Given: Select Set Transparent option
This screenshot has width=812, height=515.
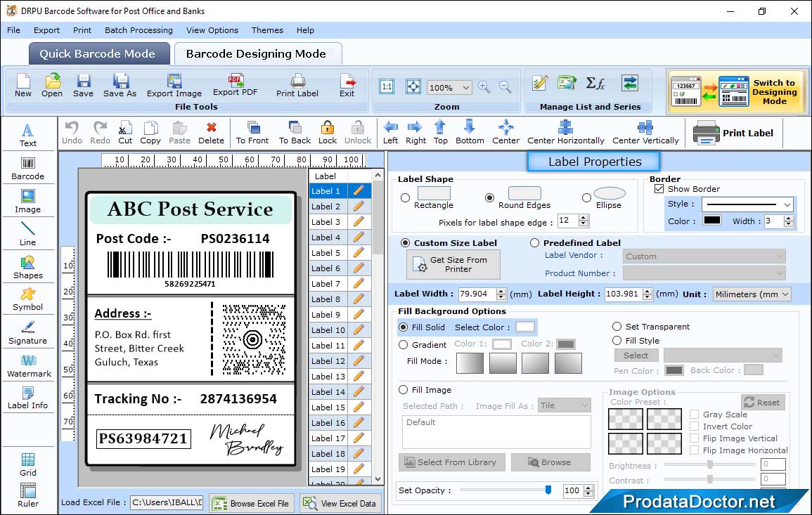Looking at the screenshot, I should (x=617, y=326).
